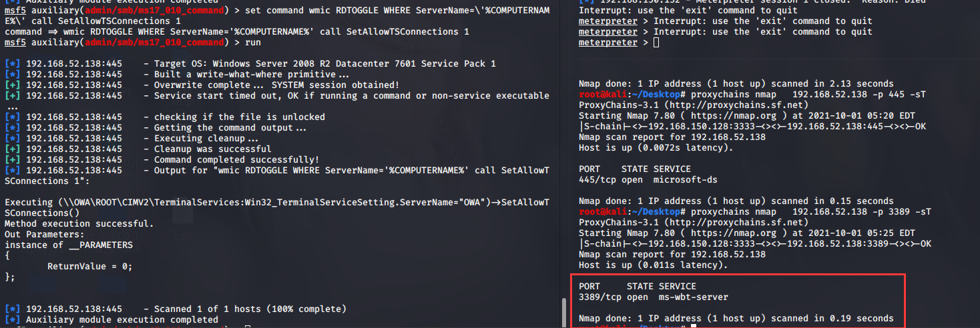Select 'Starting Nmap 7.80' line dated 05:20 EDT

pos(747,116)
